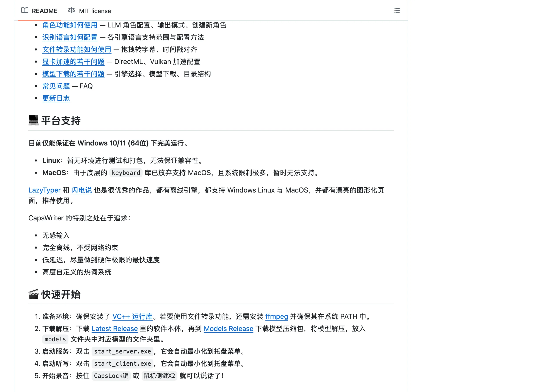Open the Models Release link
The height and width of the screenshot is (392, 558).
[x=228, y=329]
